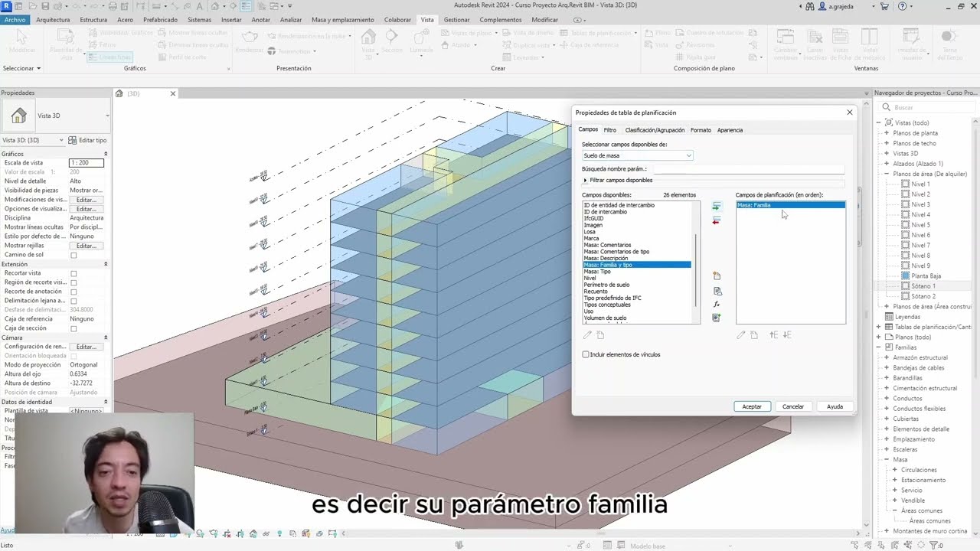Click the Sección tool icon in ribbon
980x551 pixels.
392,37
